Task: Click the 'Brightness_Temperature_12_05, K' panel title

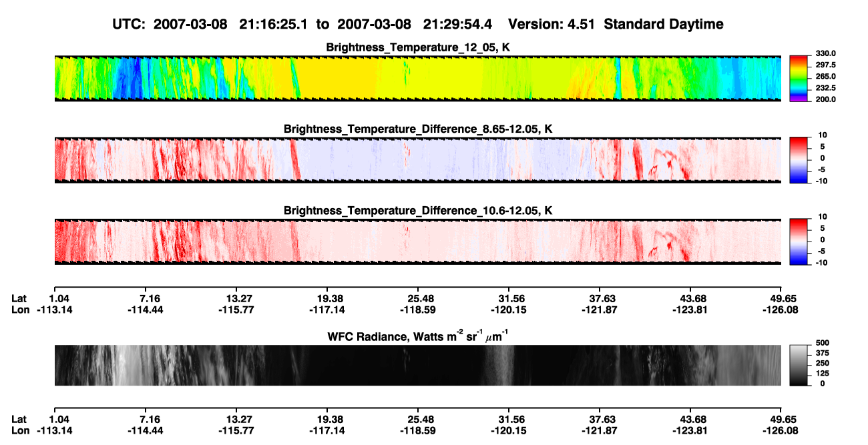Action: coord(418,47)
